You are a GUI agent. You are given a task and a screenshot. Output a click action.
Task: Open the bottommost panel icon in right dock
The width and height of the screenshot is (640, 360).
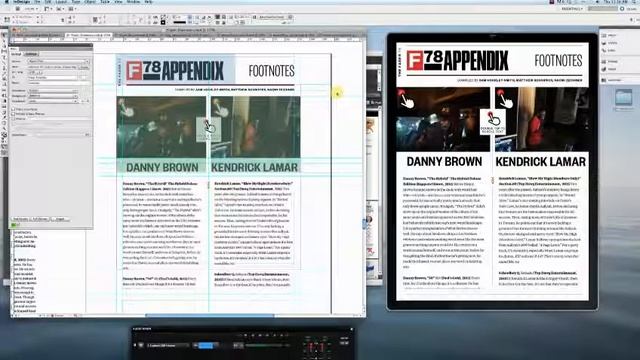pos(611,80)
